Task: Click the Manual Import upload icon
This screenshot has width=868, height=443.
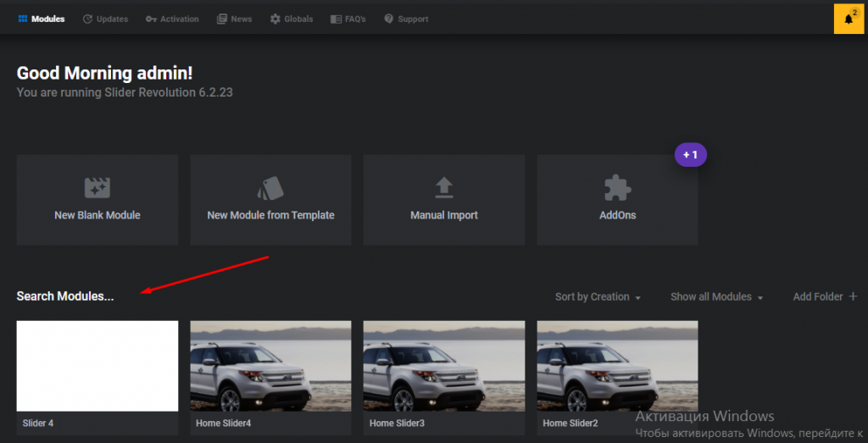Action: point(444,186)
